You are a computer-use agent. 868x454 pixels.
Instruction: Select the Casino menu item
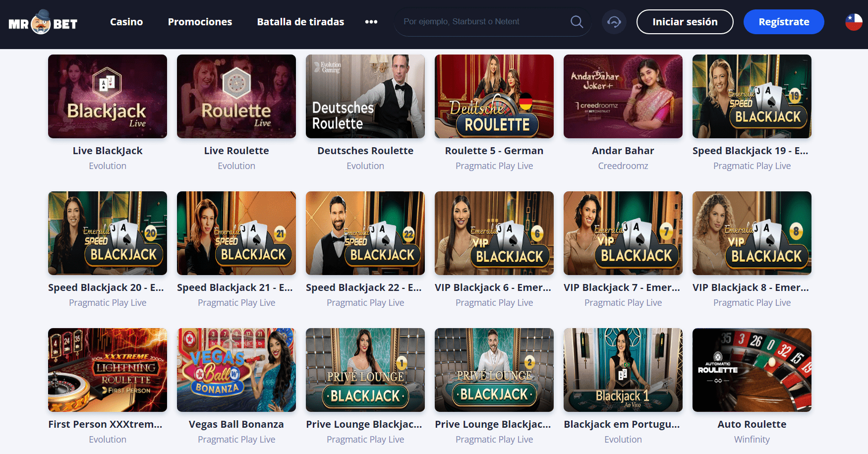pos(126,21)
